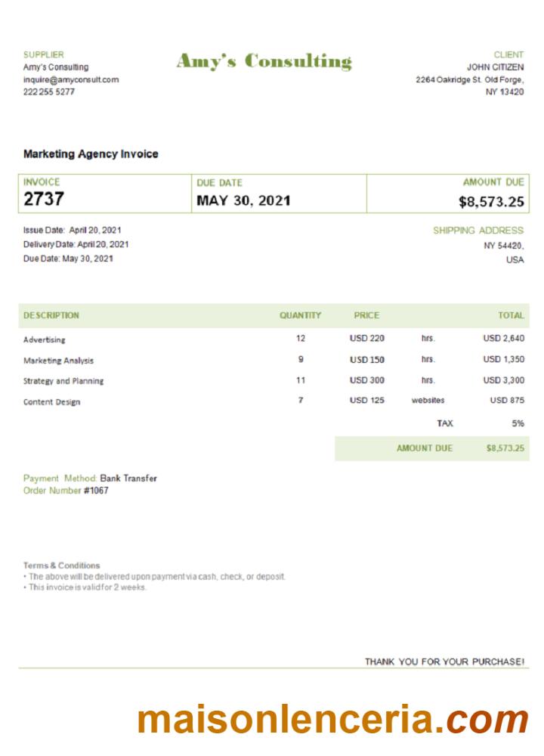Select the Strategy and Planning line item

[63, 381]
